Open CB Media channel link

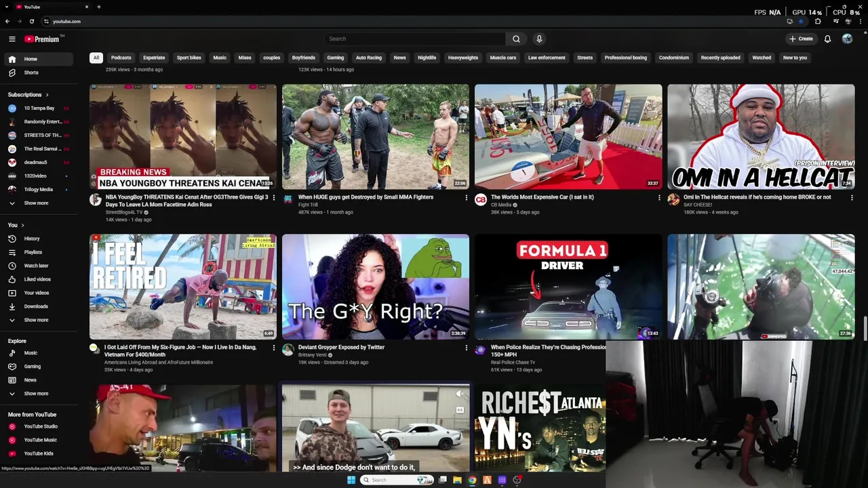tap(501, 205)
